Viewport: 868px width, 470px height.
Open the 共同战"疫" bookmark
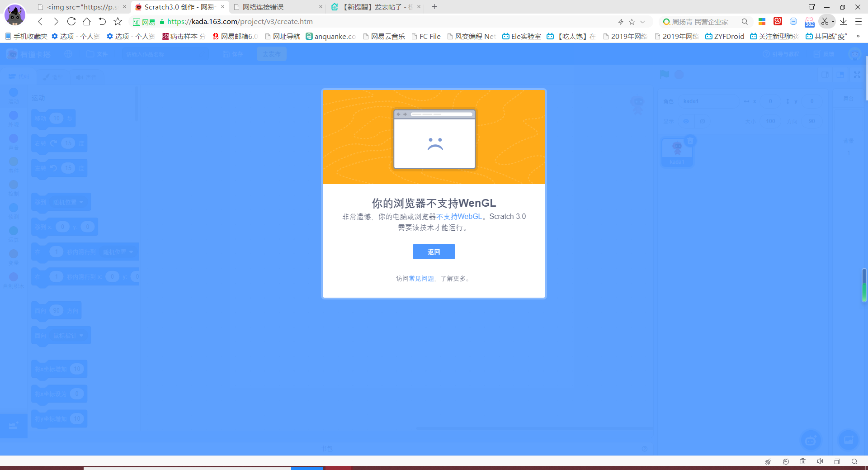click(826, 36)
